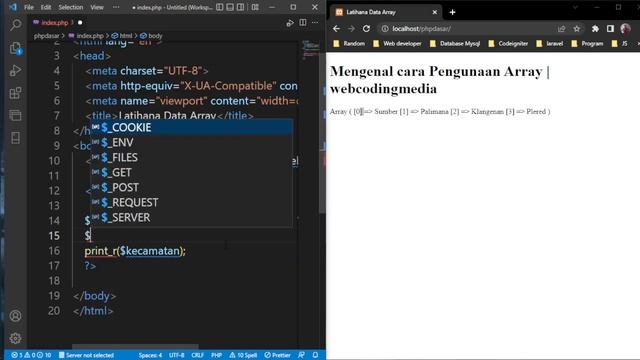Open the Manage gear in VS Code

(16, 338)
